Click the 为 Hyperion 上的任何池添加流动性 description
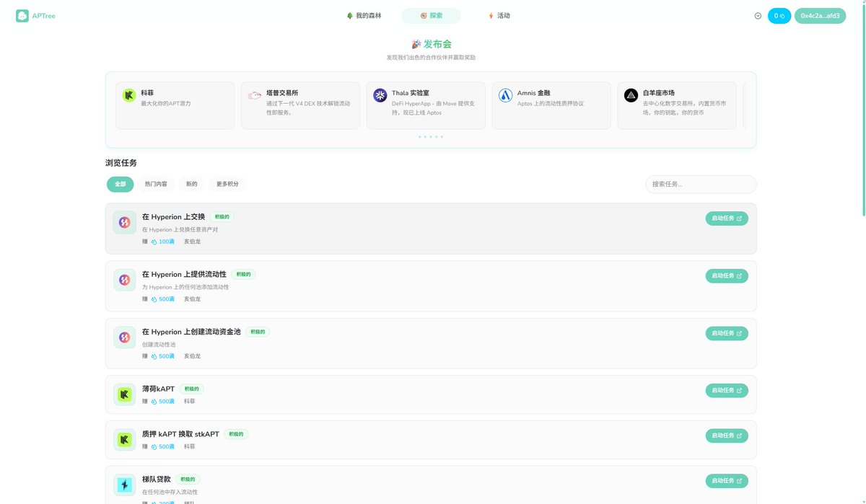The width and height of the screenshot is (866, 504). point(185,287)
